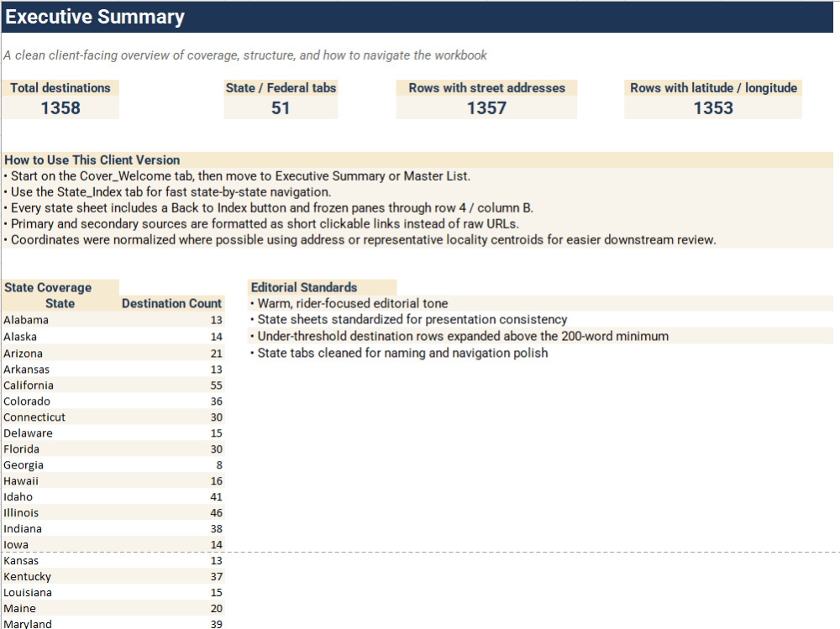Viewport: 840px width, 629px height.
Task: Select California's destination count 55
Action: click(171, 385)
